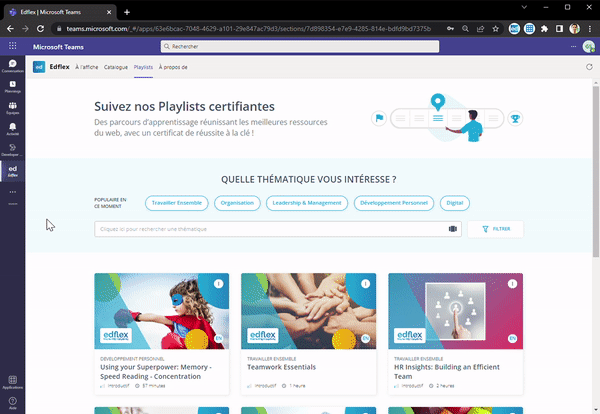Click the scrollbar down arrow
This screenshot has width=600, height=414.
tap(596, 410)
